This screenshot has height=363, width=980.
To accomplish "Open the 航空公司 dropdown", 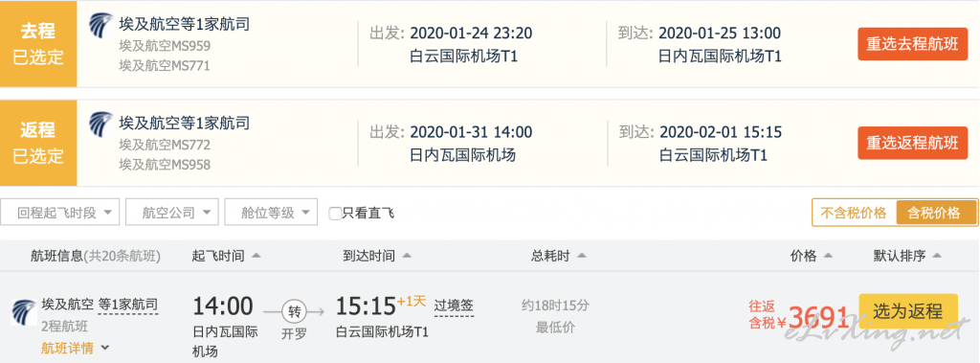I will coord(172,213).
